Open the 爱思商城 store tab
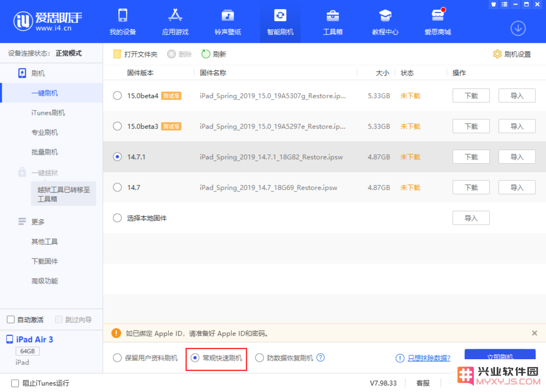Viewport: 546px width, 392px height. click(438, 22)
